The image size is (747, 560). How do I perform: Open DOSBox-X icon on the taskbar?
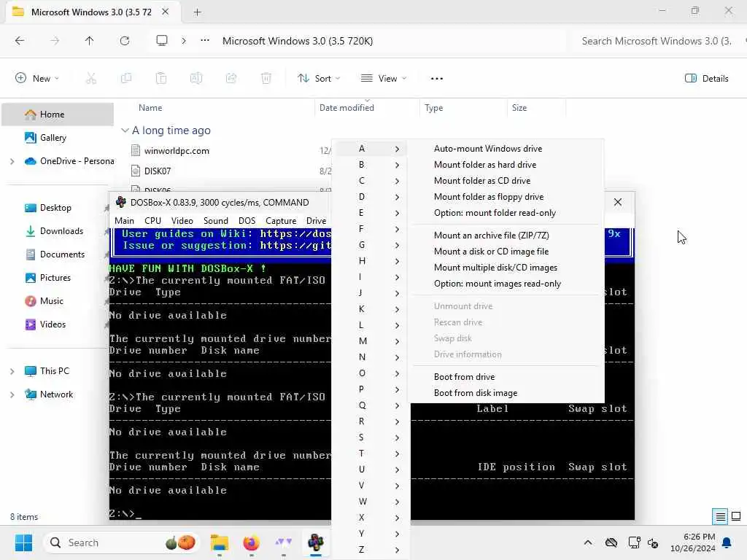315,542
